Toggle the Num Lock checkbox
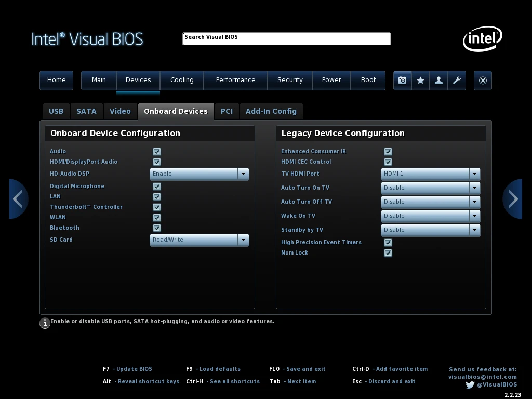 [388, 253]
